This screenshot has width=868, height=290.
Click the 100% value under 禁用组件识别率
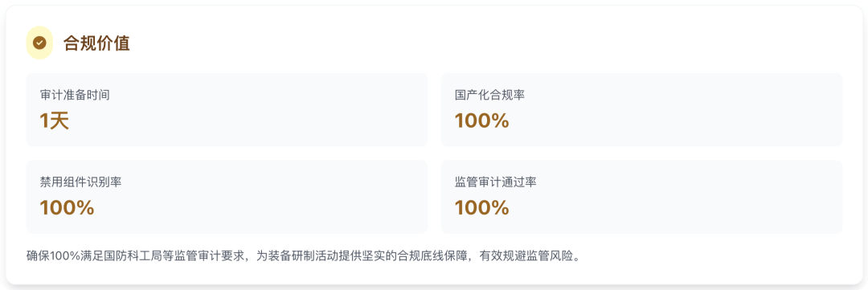(x=67, y=207)
